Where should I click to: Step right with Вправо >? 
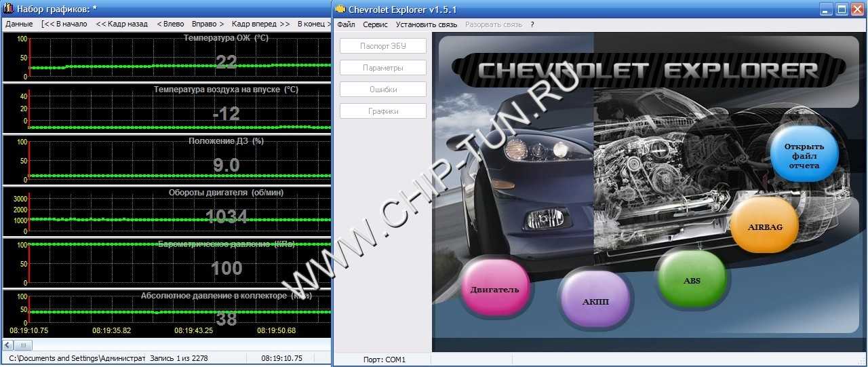click(x=208, y=24)
